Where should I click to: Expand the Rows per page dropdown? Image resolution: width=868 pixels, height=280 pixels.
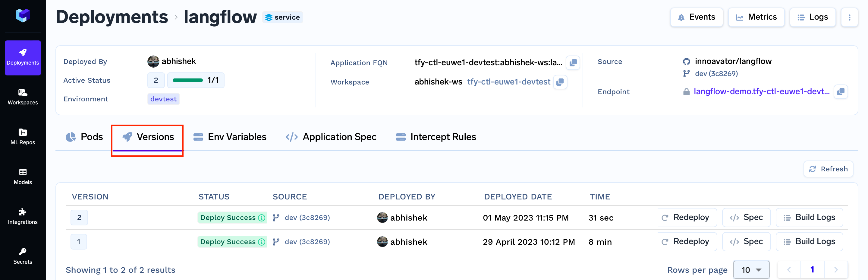[x=751, y=270]
